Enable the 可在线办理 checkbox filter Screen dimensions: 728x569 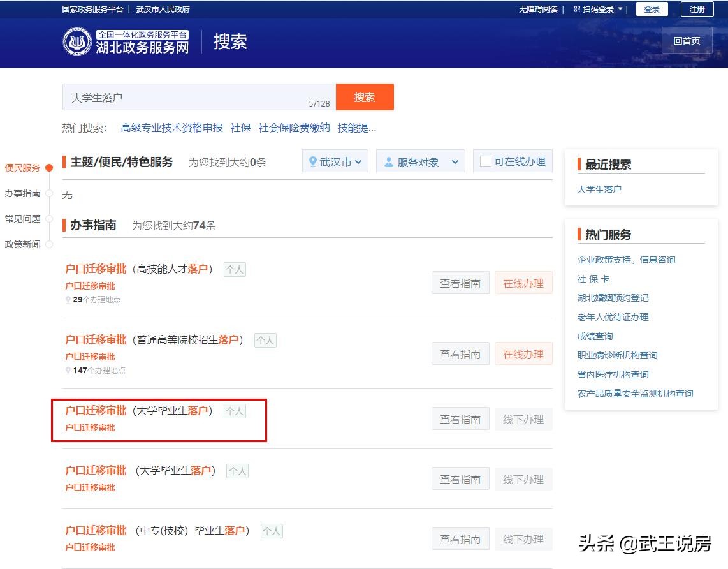pyautogui.click(x=484, y=161)
